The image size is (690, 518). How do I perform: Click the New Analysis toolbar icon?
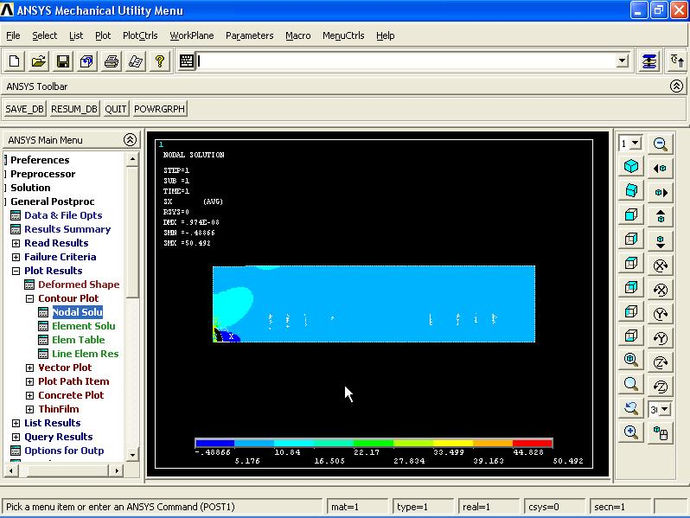coord(14,61)
